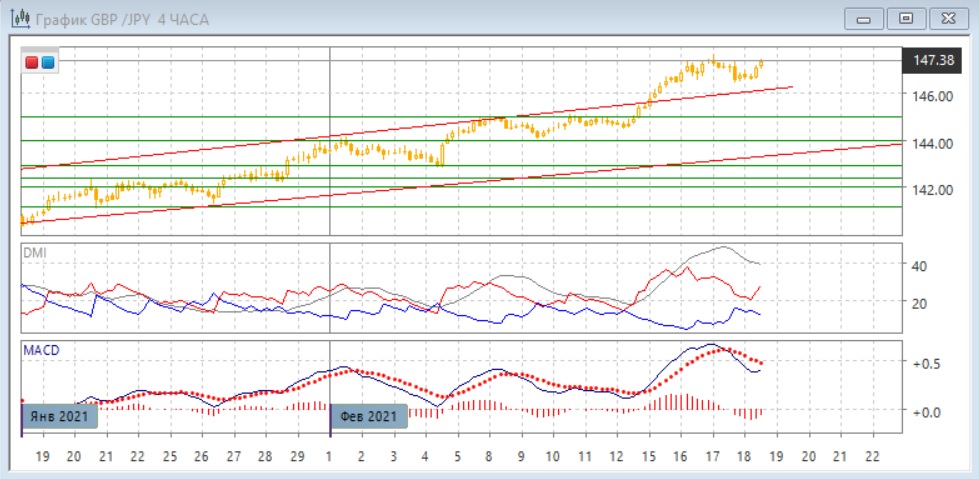Click the chart title 'График GBP /JPY 4 ЧАСА'

click(x=122, y=20)
